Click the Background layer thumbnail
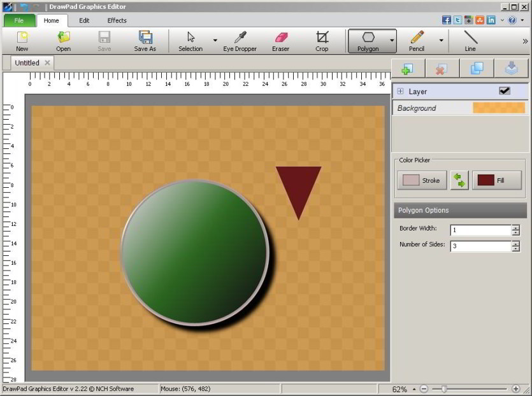Image resolution: width=532 pixels, height=396 pixels. (499, 108)
